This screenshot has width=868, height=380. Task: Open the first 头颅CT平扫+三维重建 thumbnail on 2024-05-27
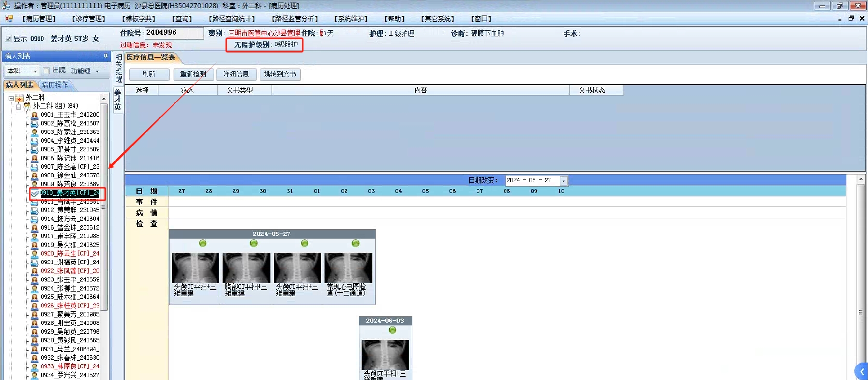coord(196,268)
